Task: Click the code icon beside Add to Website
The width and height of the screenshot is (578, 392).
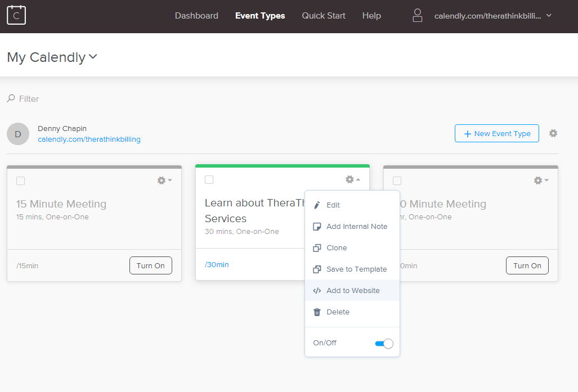Action: (317, 291)
